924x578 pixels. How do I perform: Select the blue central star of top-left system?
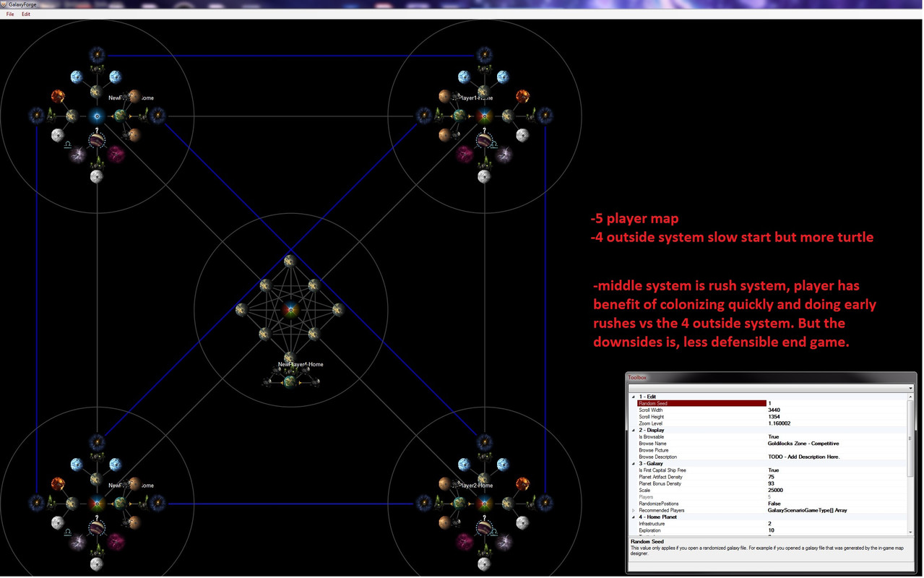coord(97,116)
